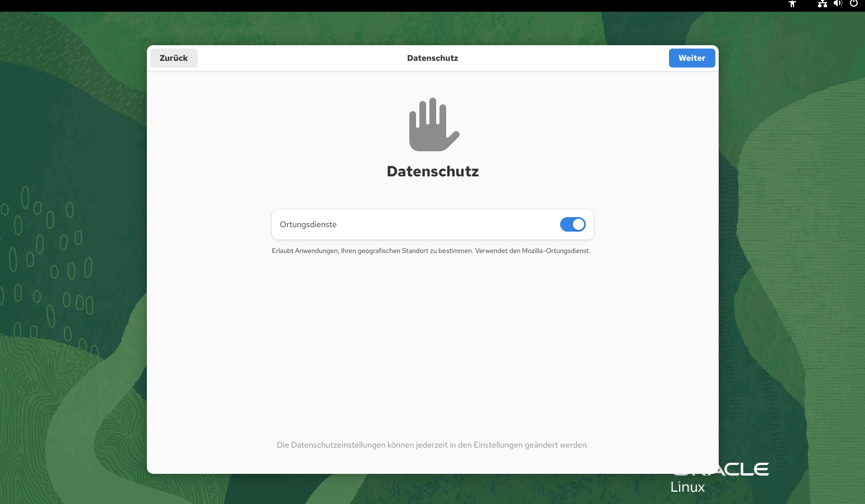The height and width of the screenshot is (504, 865).
Task: Go back using the Zurück button
Action: point(174,57)
